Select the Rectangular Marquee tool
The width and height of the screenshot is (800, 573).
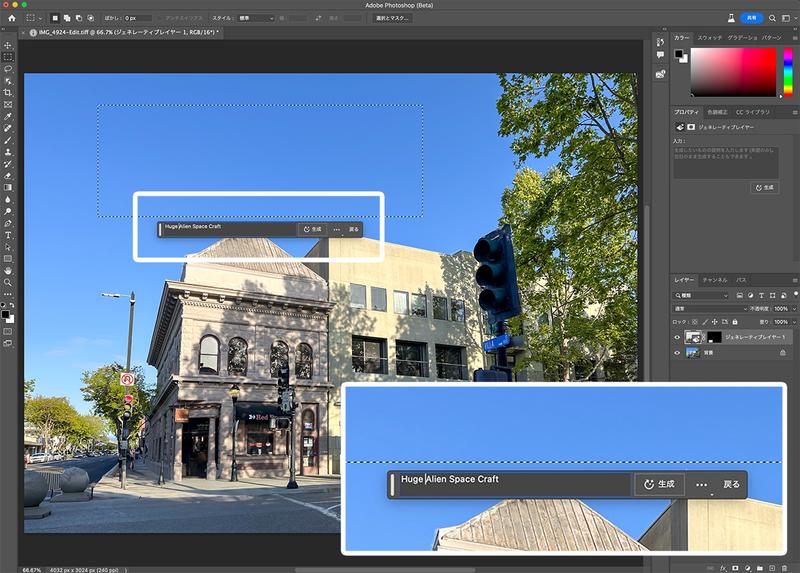(x=8, y=57)
